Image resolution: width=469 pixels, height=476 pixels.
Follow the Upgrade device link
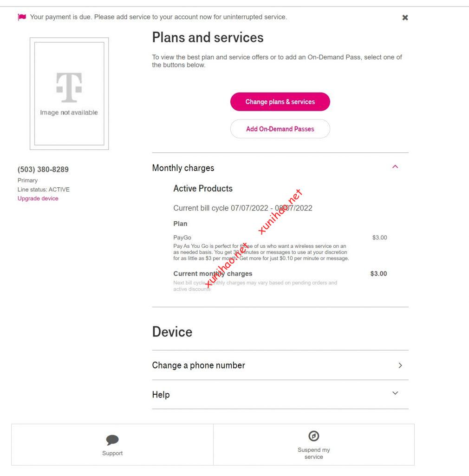[x=38, y=198]
